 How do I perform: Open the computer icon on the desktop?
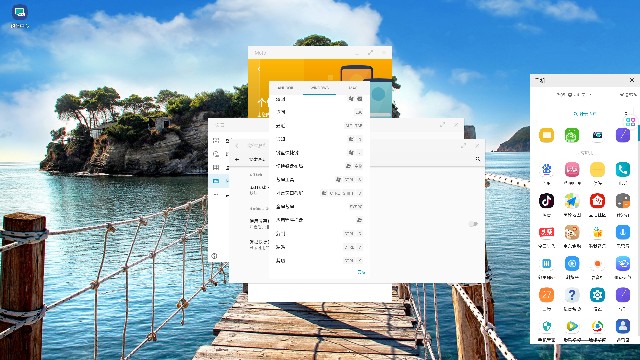point(19,12)
